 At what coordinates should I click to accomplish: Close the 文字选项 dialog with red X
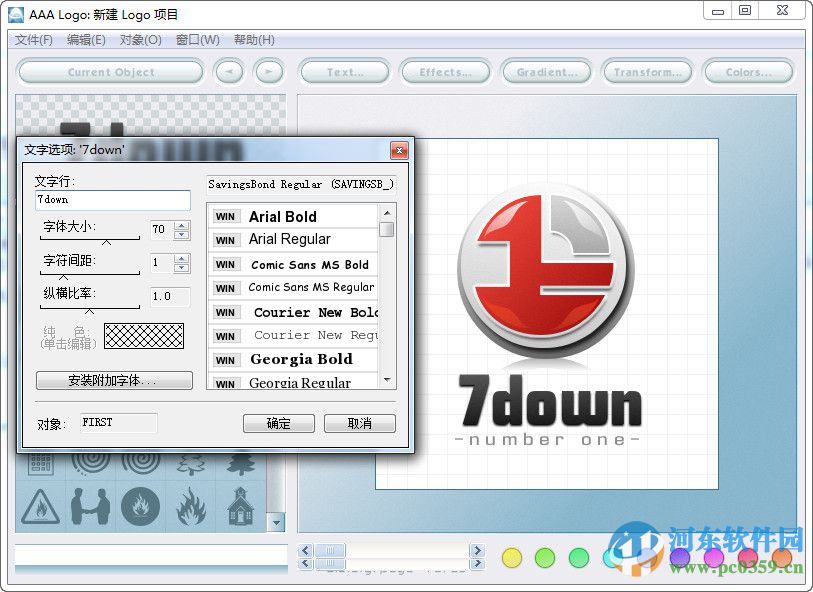[399, 150]
